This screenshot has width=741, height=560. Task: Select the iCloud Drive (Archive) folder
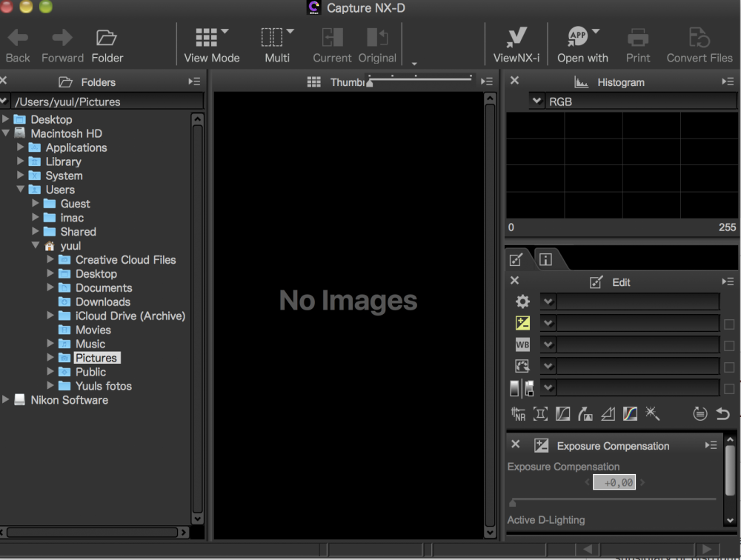click(130, 316)
